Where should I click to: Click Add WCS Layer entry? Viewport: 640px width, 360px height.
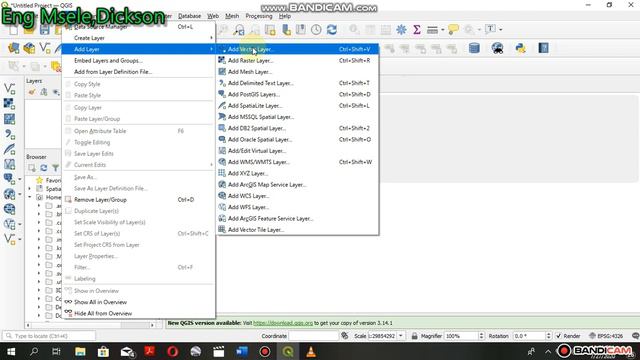(298, 196)
